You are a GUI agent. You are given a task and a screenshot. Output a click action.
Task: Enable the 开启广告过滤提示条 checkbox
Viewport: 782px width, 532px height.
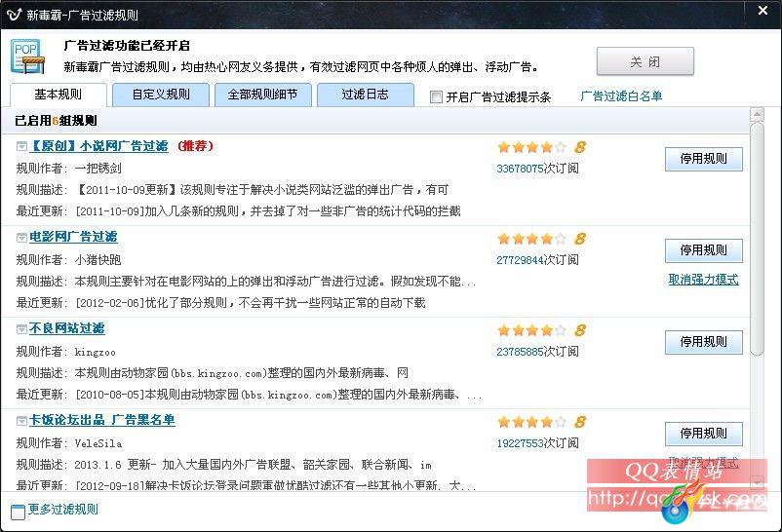pyautogui.click(x=436, y=96)
